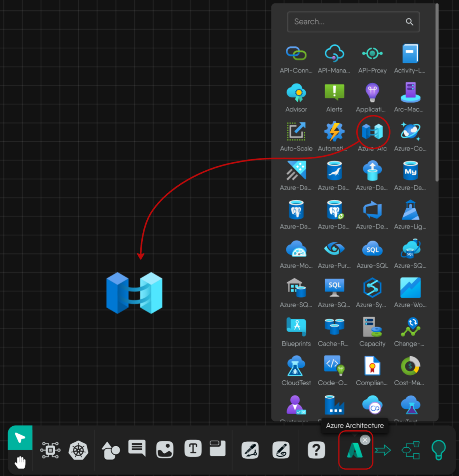
Task: Choose the image insert tool
Action: (165, 450)
